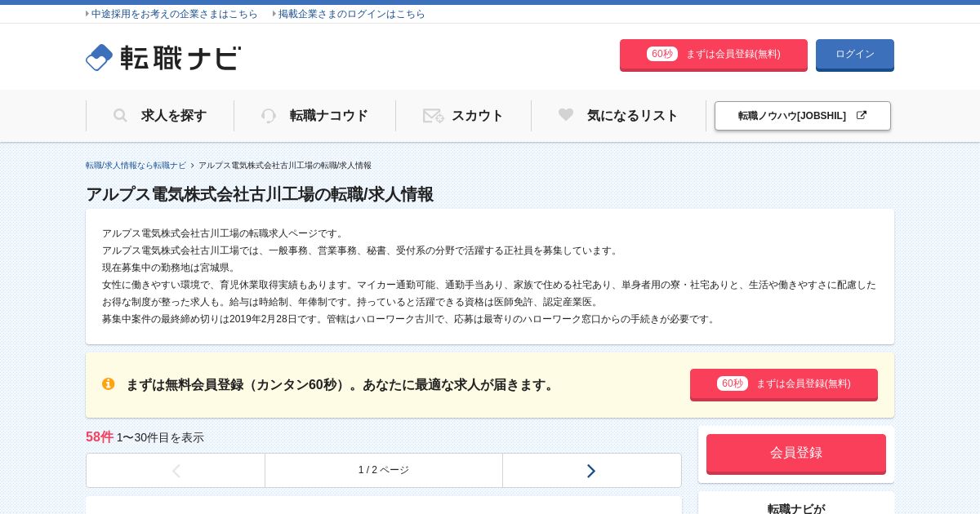Viewport: 980px width, 514px height.
Task: Open 転職ノウハウ[JOBSHIL] link button
Action: [x=803, y=116]
